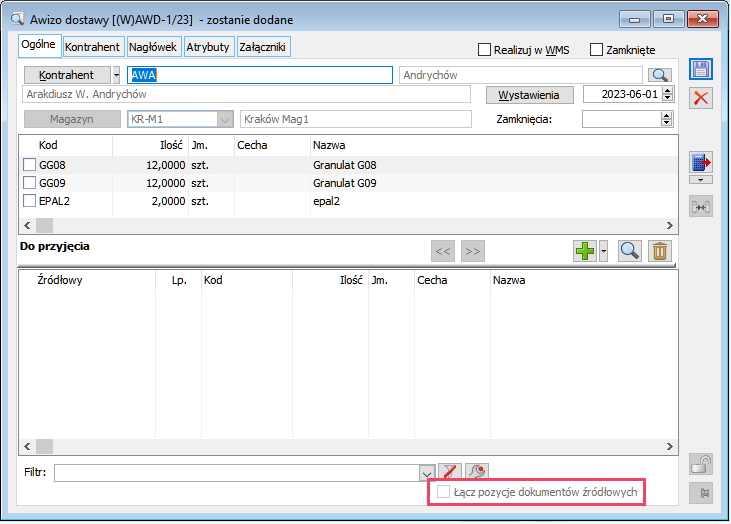Click the calculator with red arrow icon
The height and width of the screenshot is (524, 731).
coord(701,163)
